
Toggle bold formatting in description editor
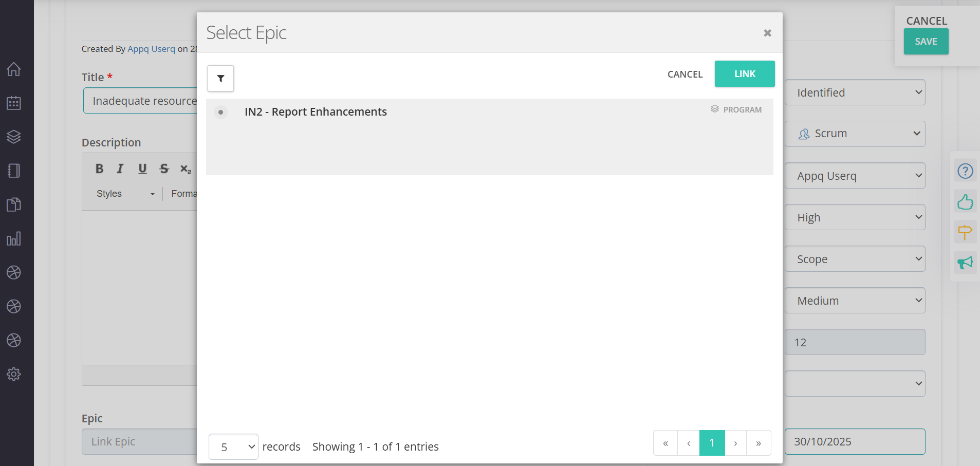tap(99, 169)
